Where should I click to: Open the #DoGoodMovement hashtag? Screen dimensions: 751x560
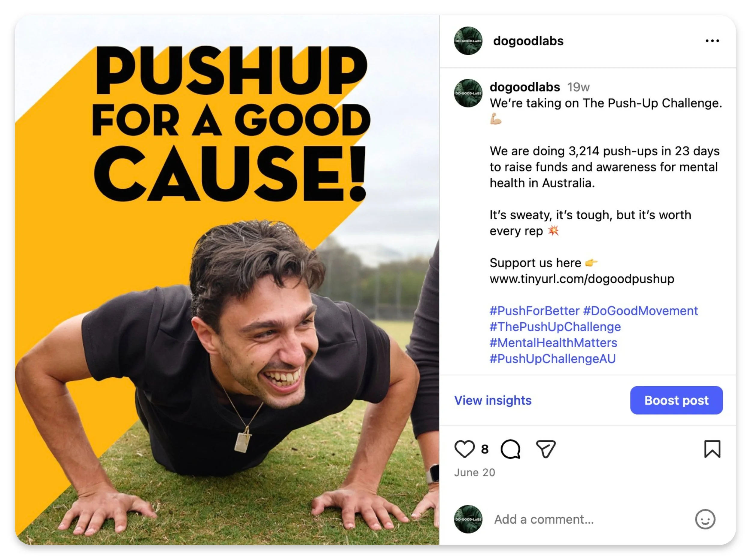[640, 311]
